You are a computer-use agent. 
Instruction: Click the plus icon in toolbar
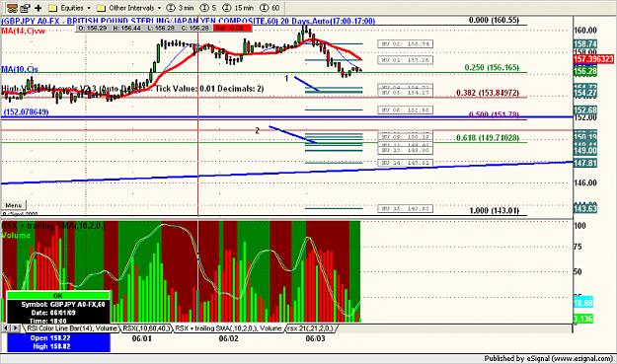coord(39,8)
